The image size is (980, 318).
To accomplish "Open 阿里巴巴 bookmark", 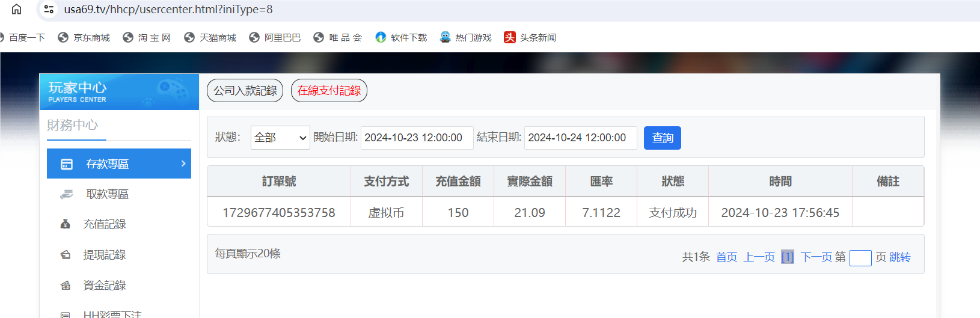I will click(275, 37).
